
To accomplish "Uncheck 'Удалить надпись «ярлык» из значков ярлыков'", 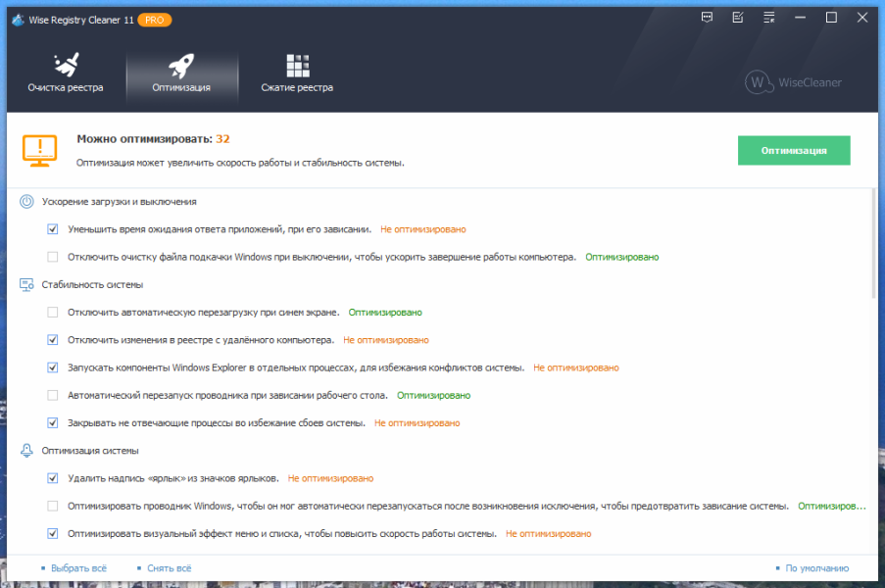I will [x=53, y=478].
